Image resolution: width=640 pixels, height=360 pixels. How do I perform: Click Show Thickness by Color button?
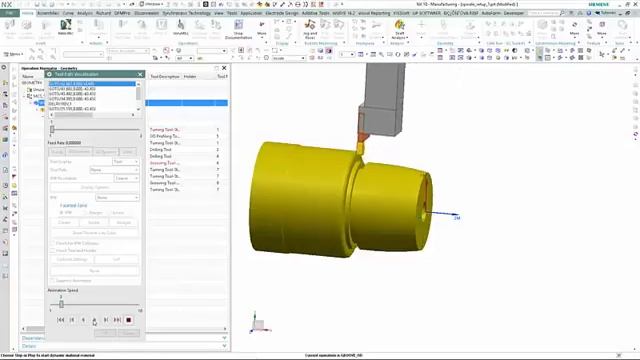95,233
